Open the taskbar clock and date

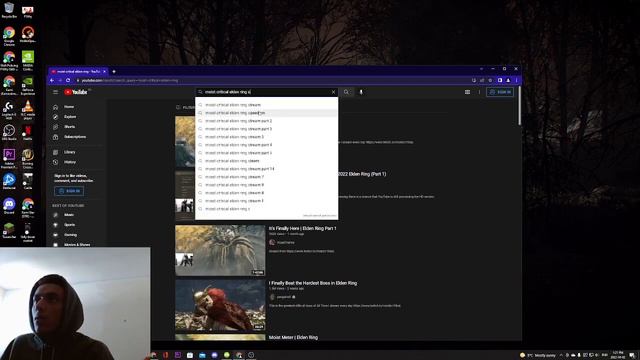pyautogui.click(x=618, y=355)
